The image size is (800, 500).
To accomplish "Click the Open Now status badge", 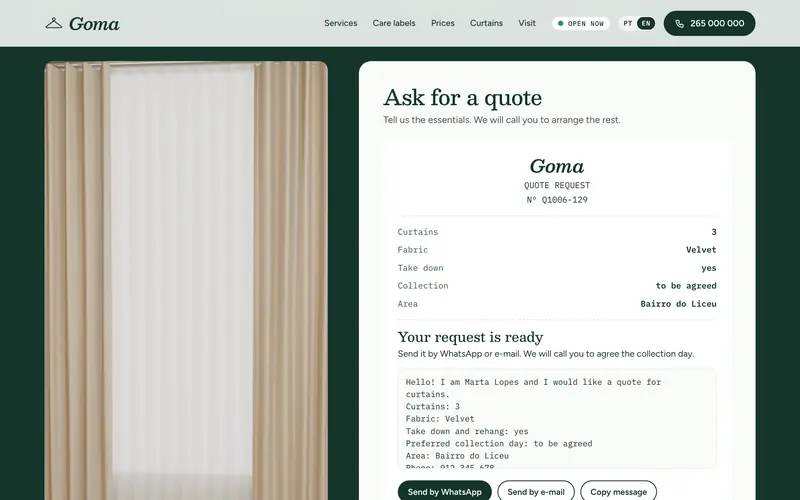I will click(x=581, y=23).
